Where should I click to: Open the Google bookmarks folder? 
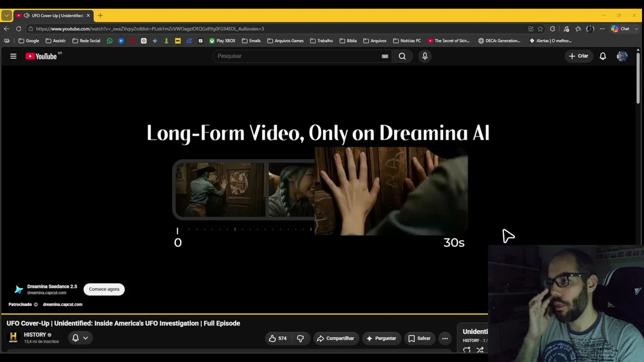pos(29,41)
